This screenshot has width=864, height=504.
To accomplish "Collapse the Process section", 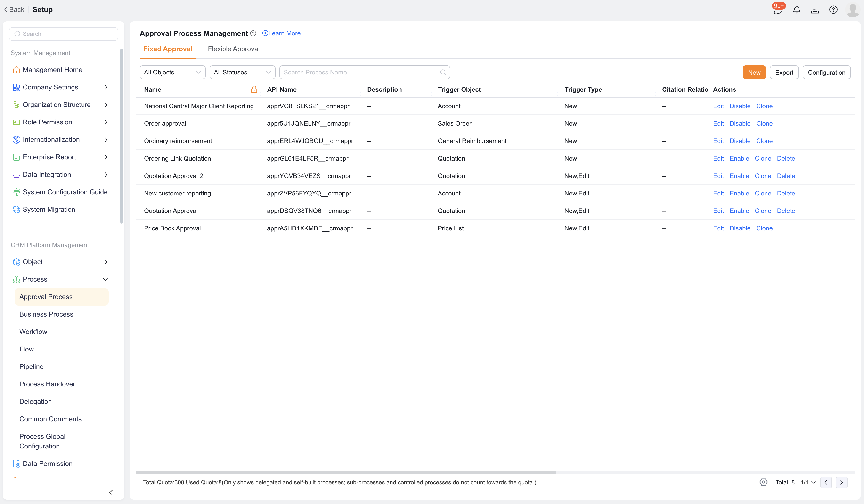I will (x=106, y=279).
